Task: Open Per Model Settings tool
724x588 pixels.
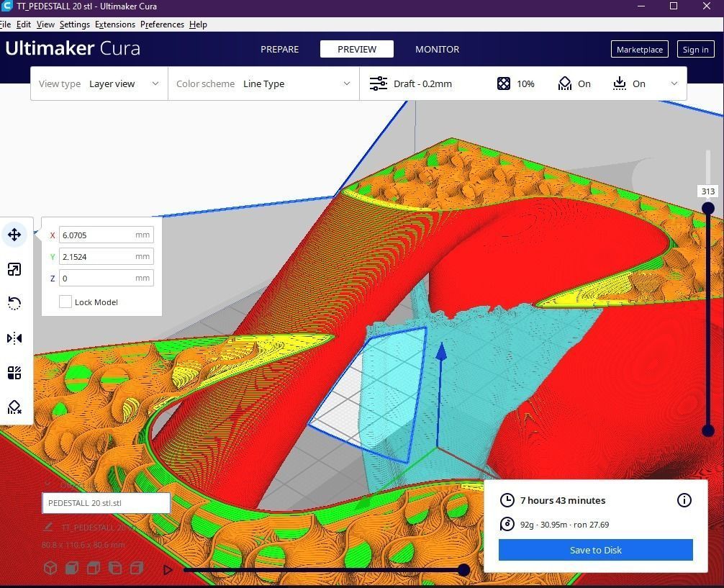Action: [14, 372]
